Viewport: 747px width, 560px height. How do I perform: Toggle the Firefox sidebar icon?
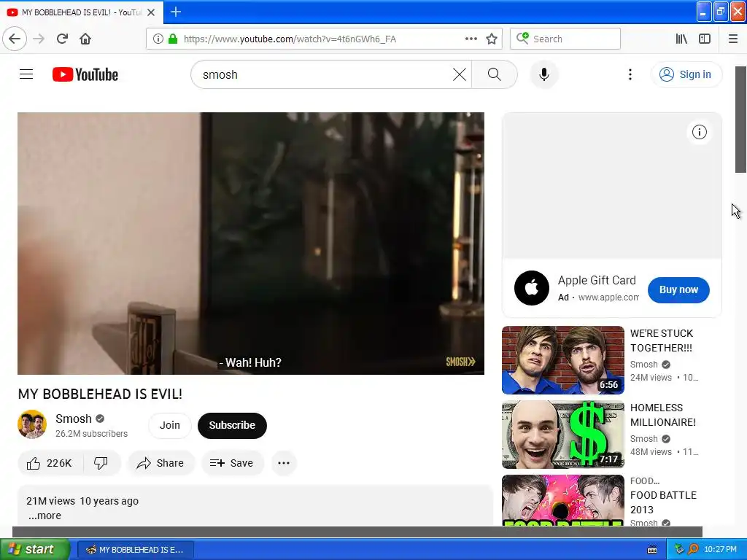[705, 39]
